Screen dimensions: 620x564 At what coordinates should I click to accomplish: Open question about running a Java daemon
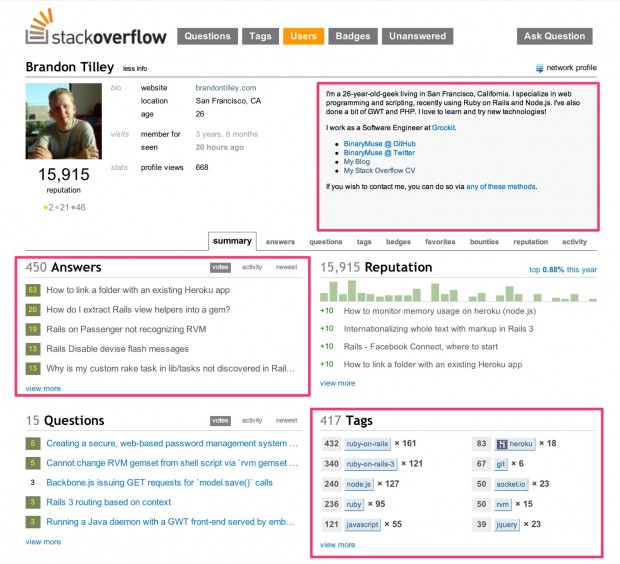click(170, 522)
